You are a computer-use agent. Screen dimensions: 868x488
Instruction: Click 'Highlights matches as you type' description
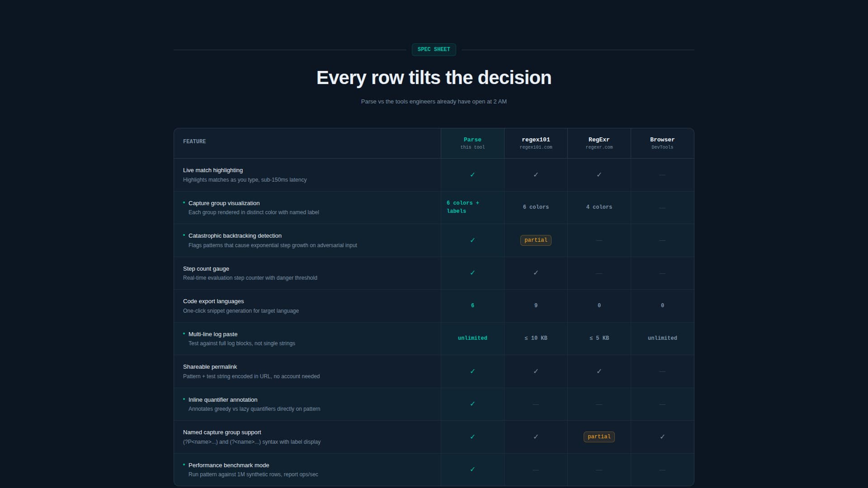(x=245, y=180)
